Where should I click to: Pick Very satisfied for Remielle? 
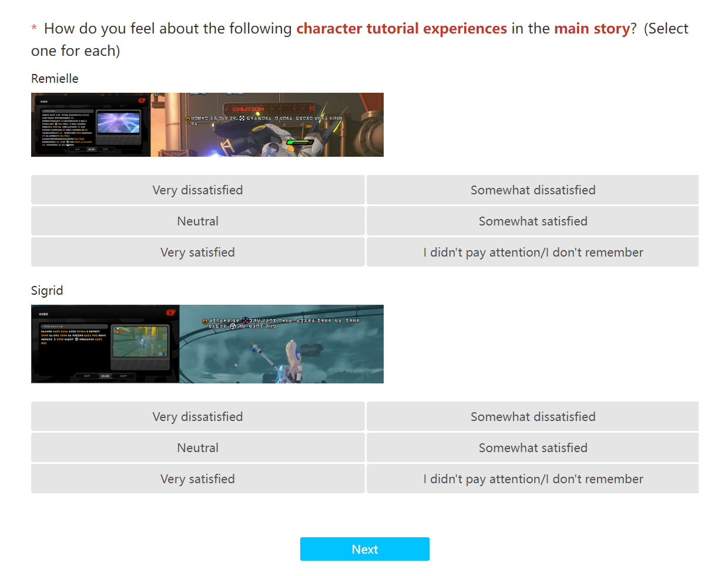pyautogui.click(x=197, y=252)
